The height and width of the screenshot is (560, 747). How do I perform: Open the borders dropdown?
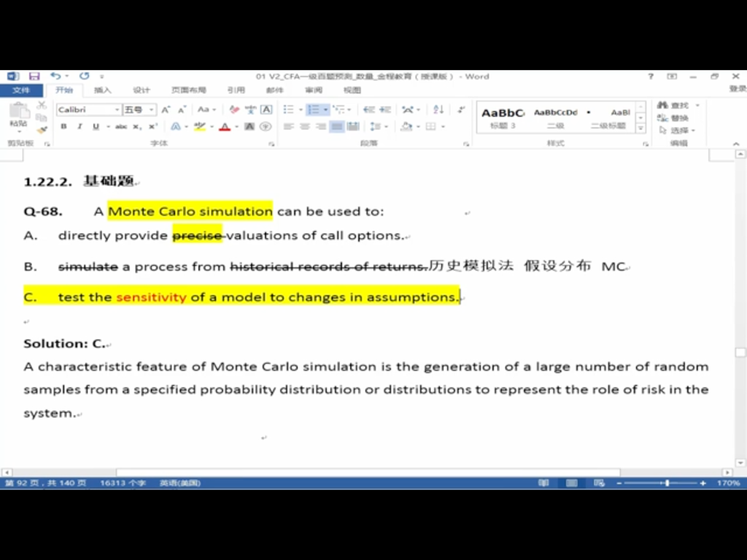443,127
